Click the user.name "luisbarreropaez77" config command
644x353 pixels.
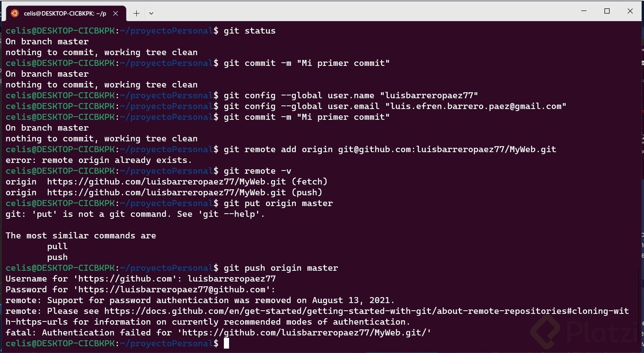pos(351,95)
